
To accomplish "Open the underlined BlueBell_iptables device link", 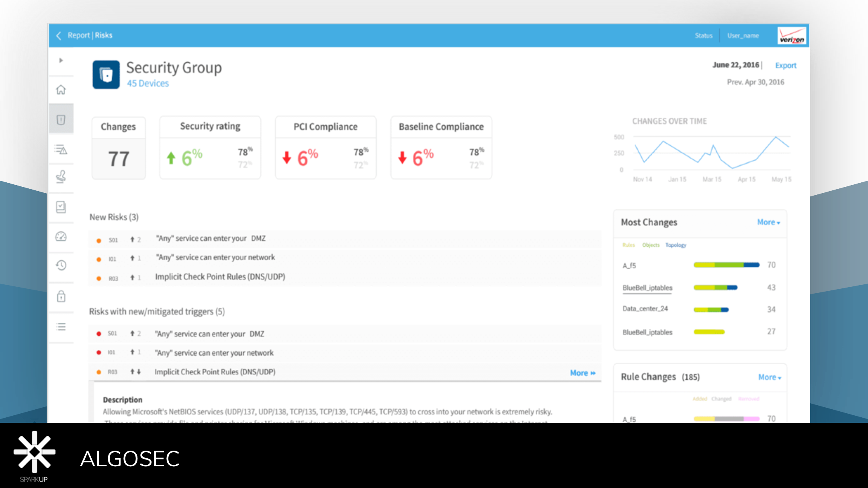I will (x=647, y=288).
